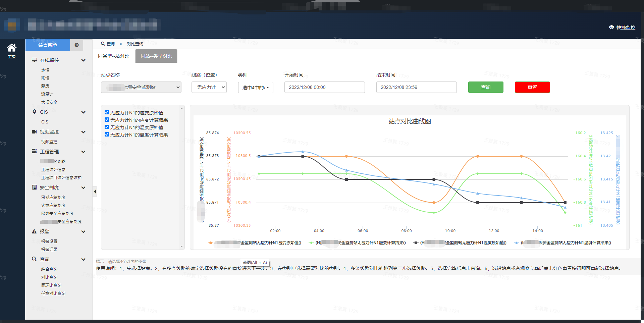Open 报警设置 in the sidebar

coord(49,241)
